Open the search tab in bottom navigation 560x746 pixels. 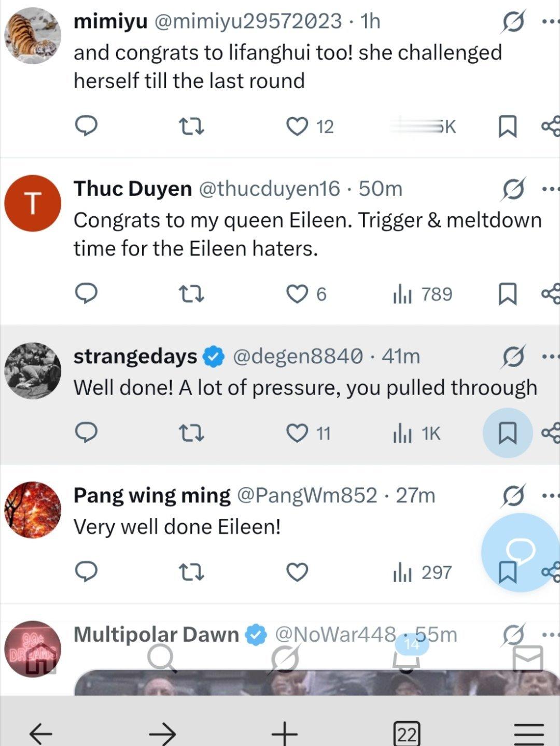pos(162,658)
